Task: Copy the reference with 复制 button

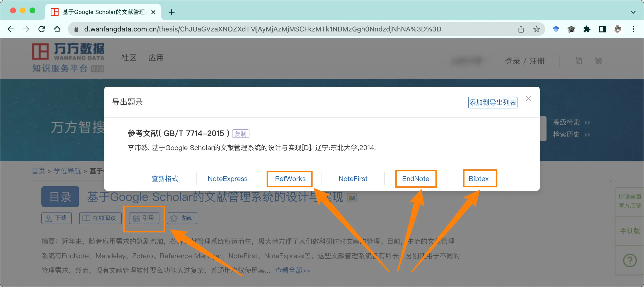Action: coord(240,134)
